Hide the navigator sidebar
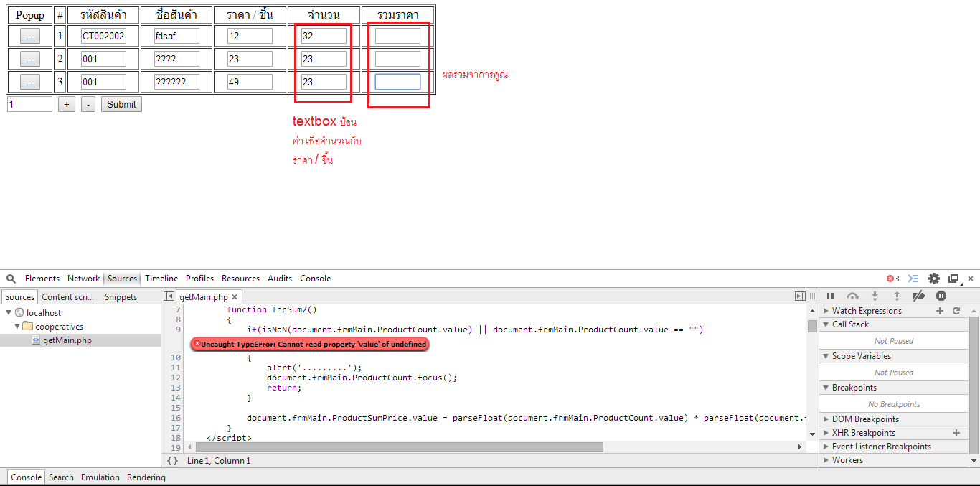Screen dimensions: 980x486 pyautogui.click(x=169, y=296)
